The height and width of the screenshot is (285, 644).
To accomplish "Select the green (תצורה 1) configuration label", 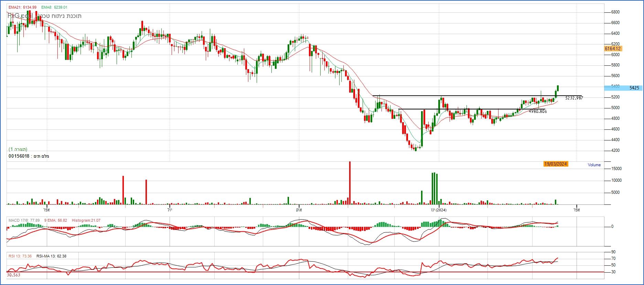I will click(18, 149).
